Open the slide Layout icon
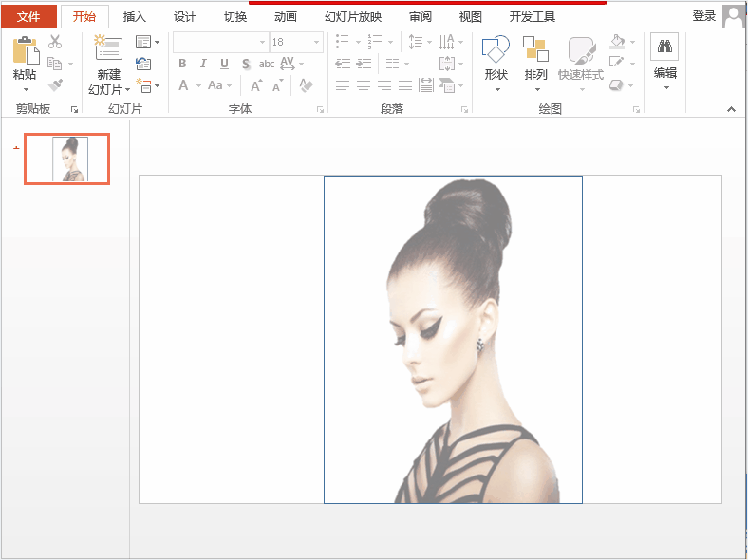Image resolution: width=748 pixels, height=560 pixels. tap(143, 42)
